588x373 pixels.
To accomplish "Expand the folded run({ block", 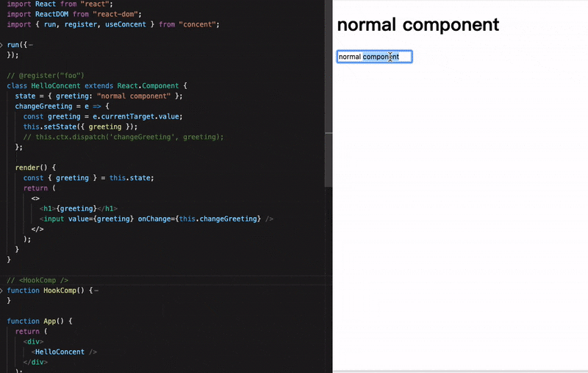I will [x=1, y=45].
